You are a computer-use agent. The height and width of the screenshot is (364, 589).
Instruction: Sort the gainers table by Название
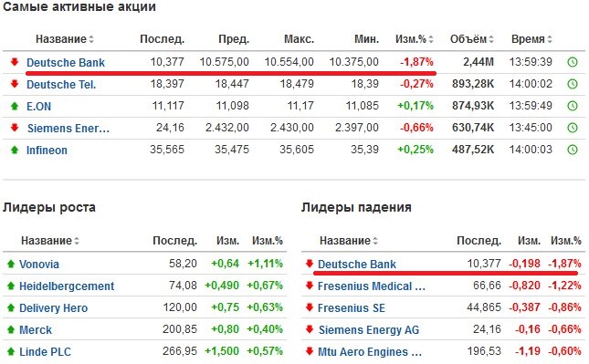pos(50,241)
